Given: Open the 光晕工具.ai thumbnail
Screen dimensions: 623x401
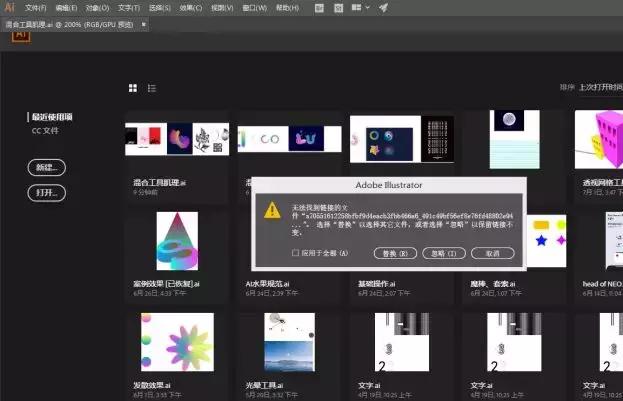Looking at the screenshot, I should [289, 342].
